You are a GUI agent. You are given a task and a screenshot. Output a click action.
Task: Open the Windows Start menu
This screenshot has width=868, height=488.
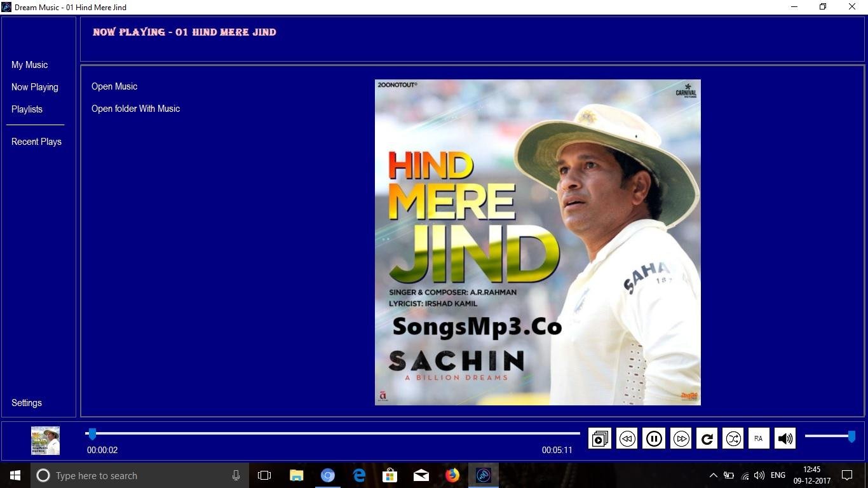[15, 475]
